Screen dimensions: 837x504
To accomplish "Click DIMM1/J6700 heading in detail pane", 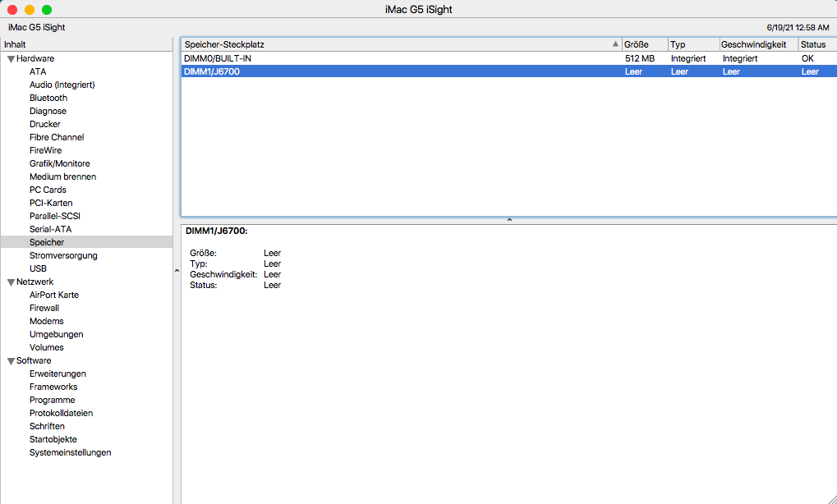I will click(x=217, y=231).
